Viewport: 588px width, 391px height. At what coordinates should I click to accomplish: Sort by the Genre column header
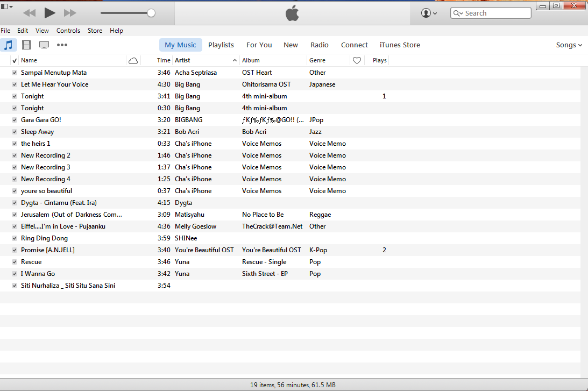click(317, 60)
